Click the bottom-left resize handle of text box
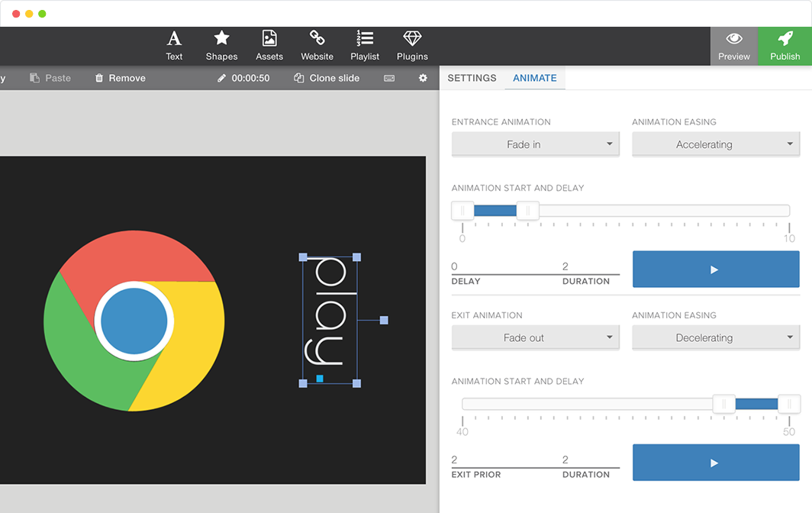The width and height of the screenshot is (812, 513). [303, 383]
